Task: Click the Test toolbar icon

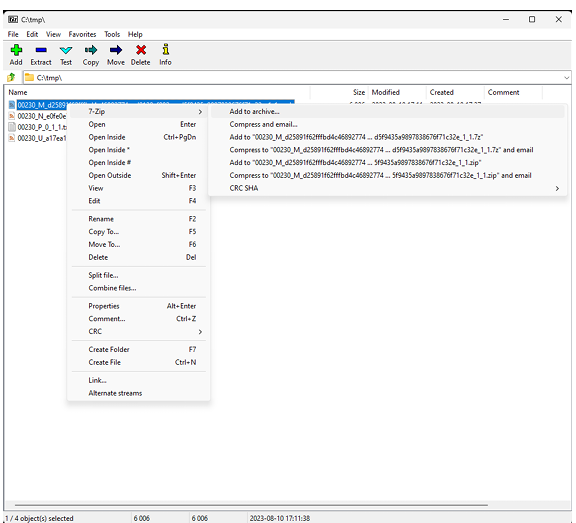Action: point(66,50)
